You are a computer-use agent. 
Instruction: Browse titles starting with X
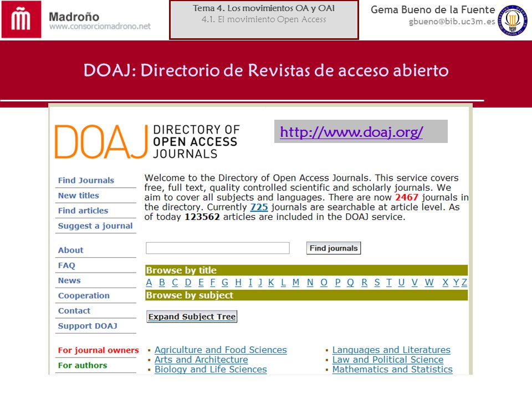click(x=446, y=283)
